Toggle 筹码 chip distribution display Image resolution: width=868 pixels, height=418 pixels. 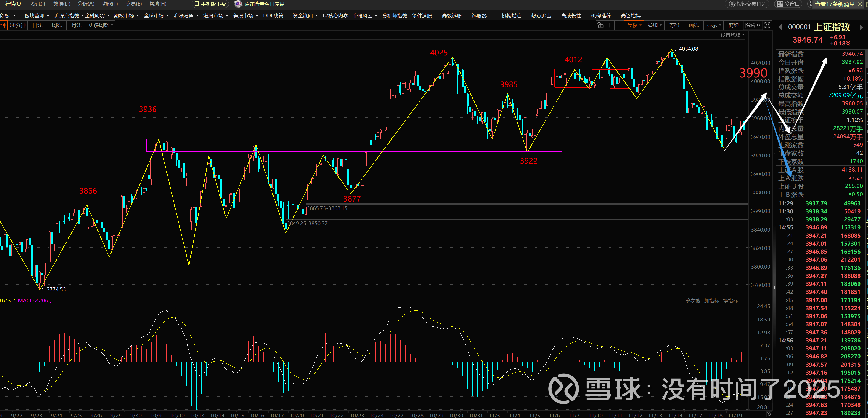coord(674,25)
